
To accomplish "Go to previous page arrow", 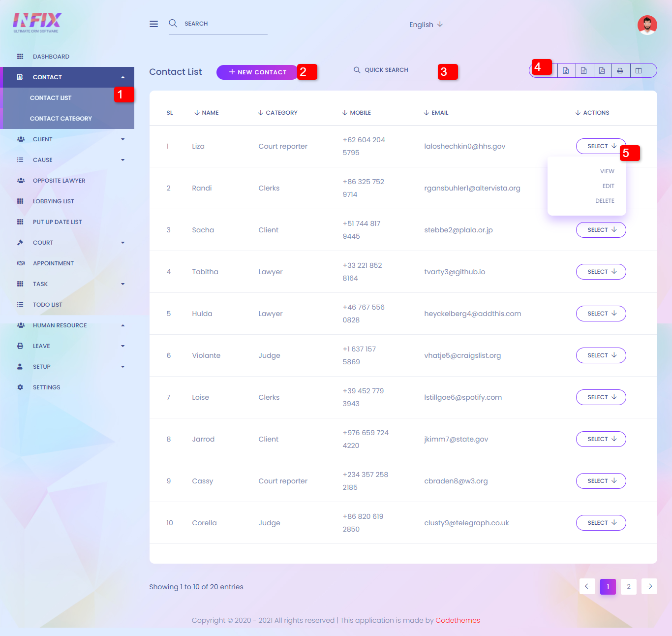I will tap(587, 586).
